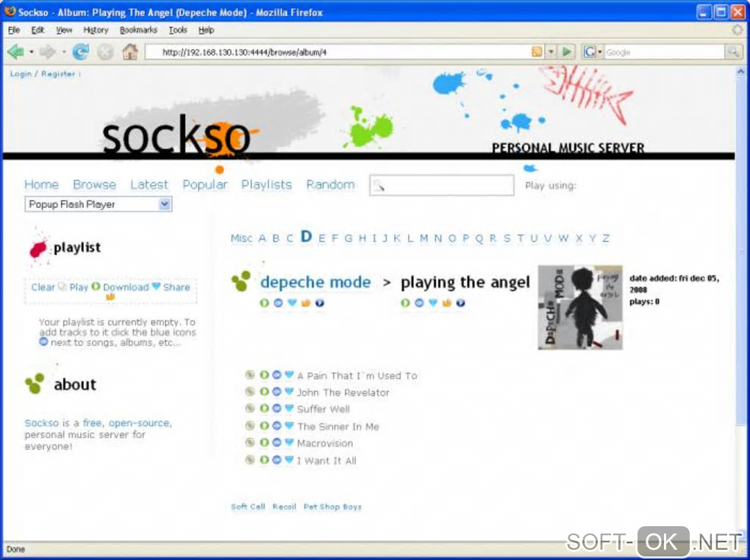Open the File menu
The width and height of the screenshot is (750, 560).
pos(14,30)
